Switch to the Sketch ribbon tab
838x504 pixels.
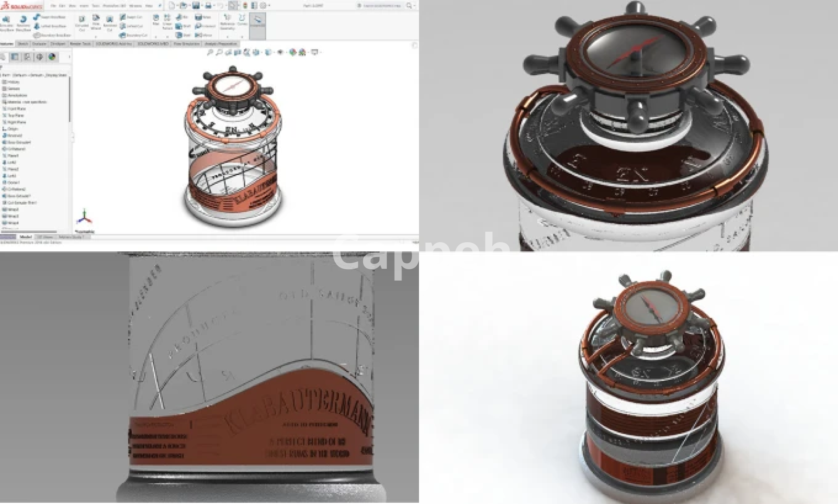23,44
